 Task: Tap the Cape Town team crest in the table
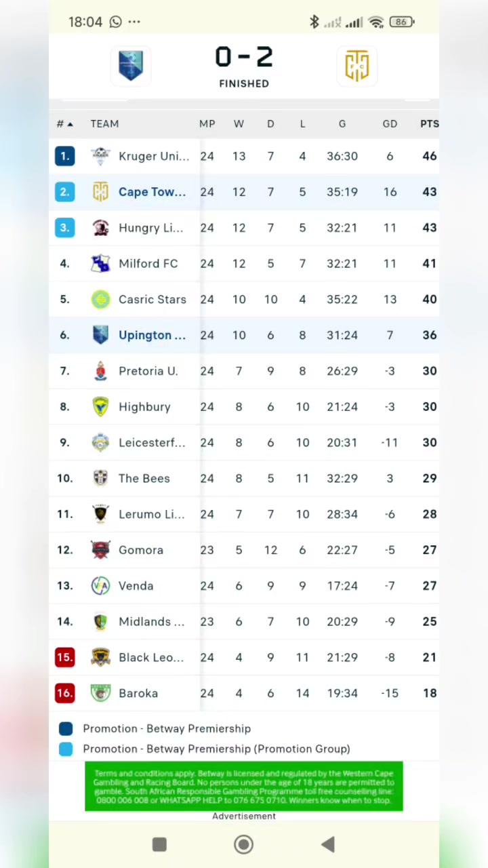click(100, 192)
